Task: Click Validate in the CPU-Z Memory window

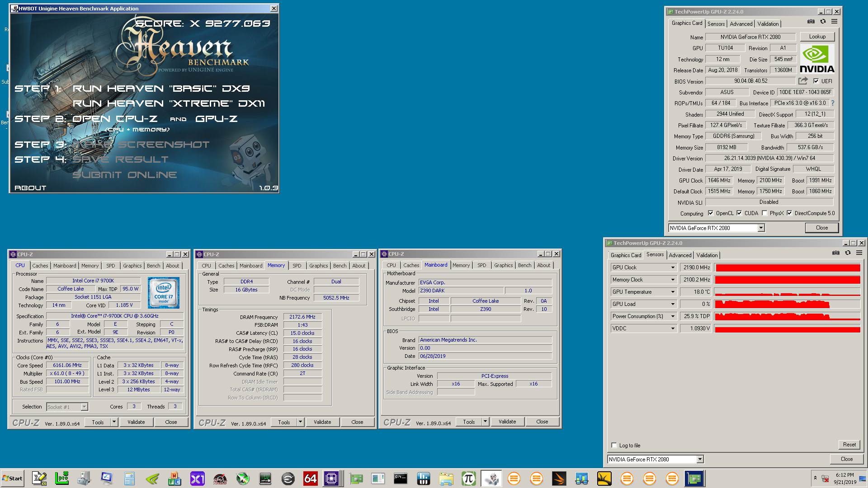Action: [322, 422]
